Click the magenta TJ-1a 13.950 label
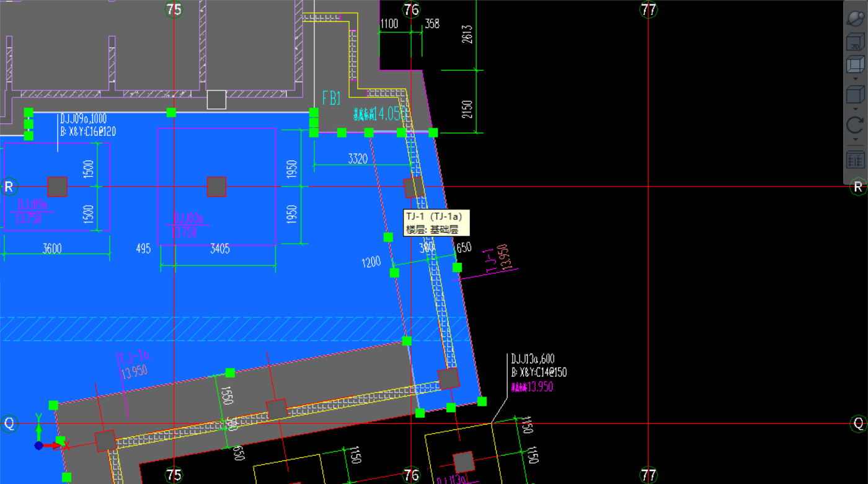Viewport: 868px width, 484px height. [x=133, y=366]
